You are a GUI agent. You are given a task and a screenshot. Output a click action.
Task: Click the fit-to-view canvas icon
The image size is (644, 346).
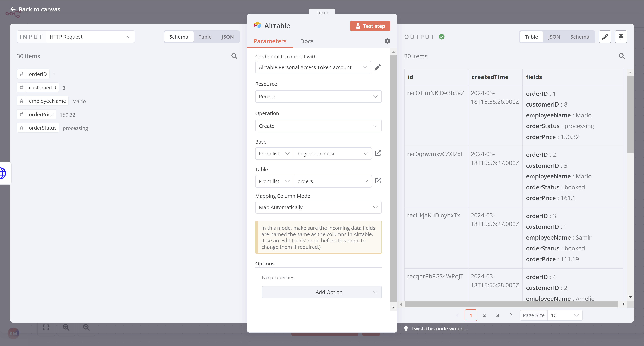point(46,327)
